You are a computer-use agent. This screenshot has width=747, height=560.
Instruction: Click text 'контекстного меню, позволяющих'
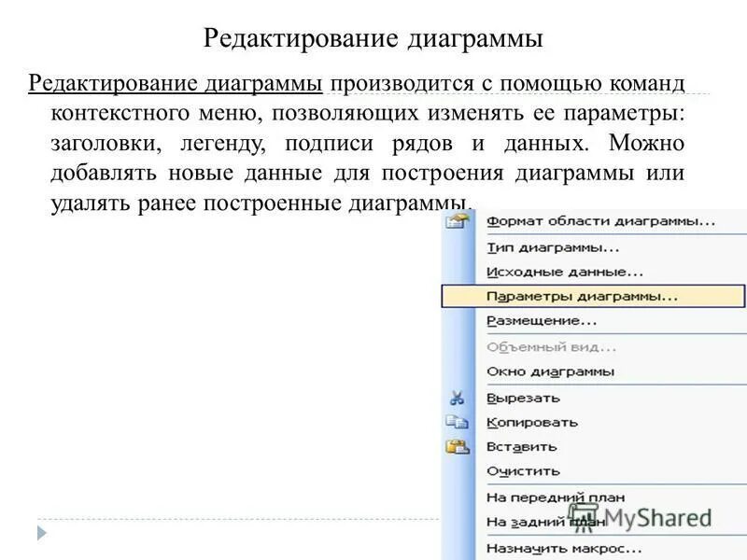point(234,113)
